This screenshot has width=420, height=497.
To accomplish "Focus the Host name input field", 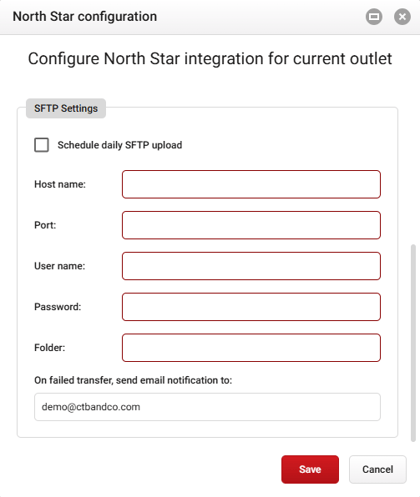I will tap(251, 184).
